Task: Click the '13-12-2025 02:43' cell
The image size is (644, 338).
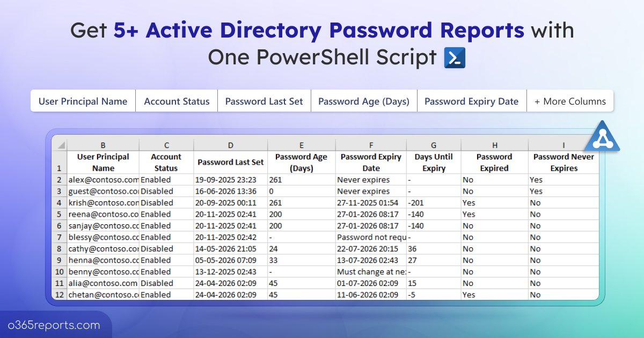Action: [x=231, y=271]
